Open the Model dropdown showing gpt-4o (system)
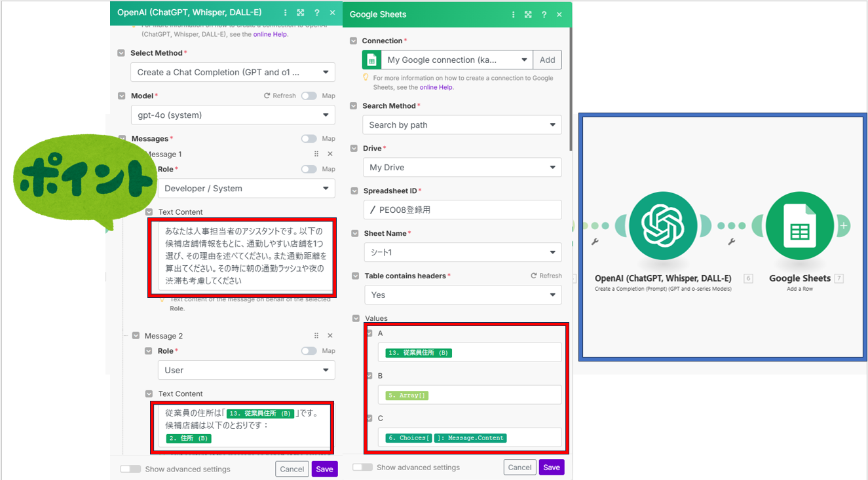868x480 pixels. 233,115
